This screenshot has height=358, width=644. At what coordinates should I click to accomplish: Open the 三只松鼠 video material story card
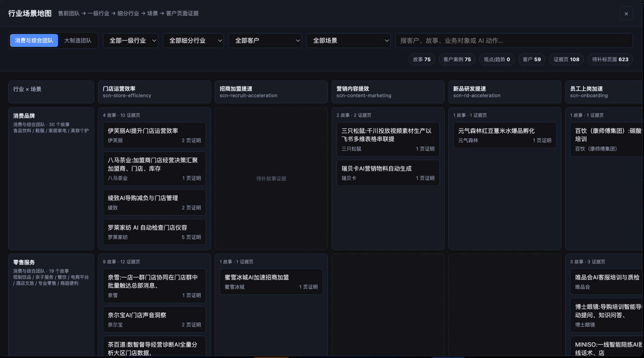tap(388, 139)
